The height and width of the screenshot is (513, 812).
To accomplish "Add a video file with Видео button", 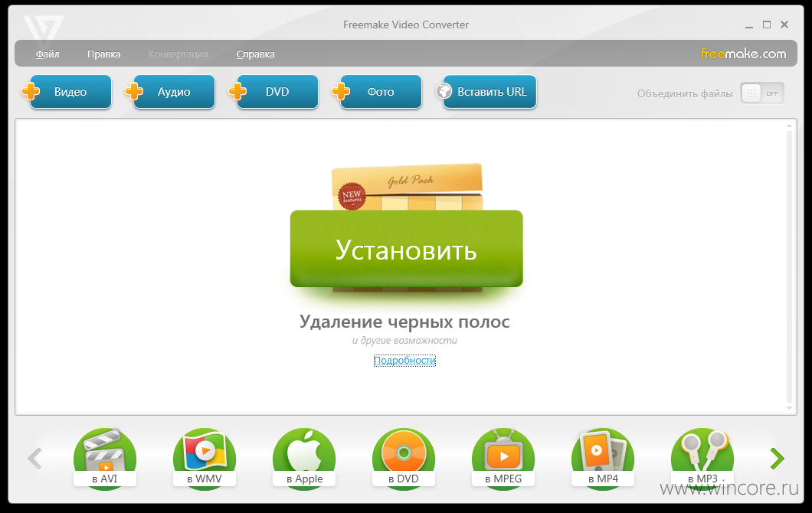I will point(67,92).
